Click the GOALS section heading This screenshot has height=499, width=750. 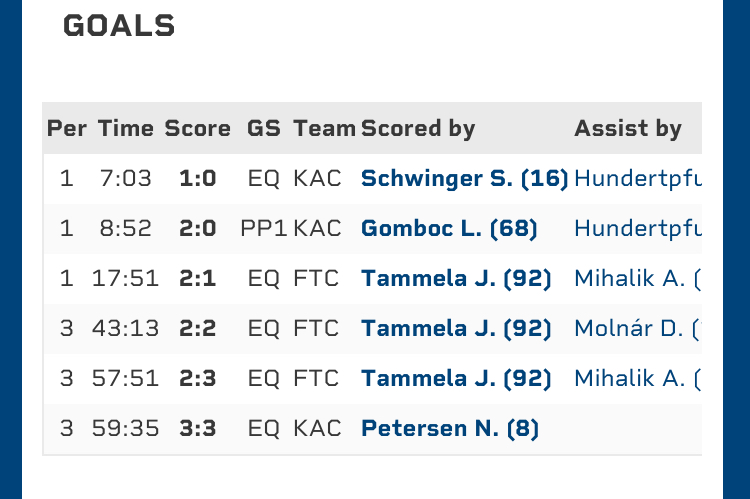coord(119,27)
